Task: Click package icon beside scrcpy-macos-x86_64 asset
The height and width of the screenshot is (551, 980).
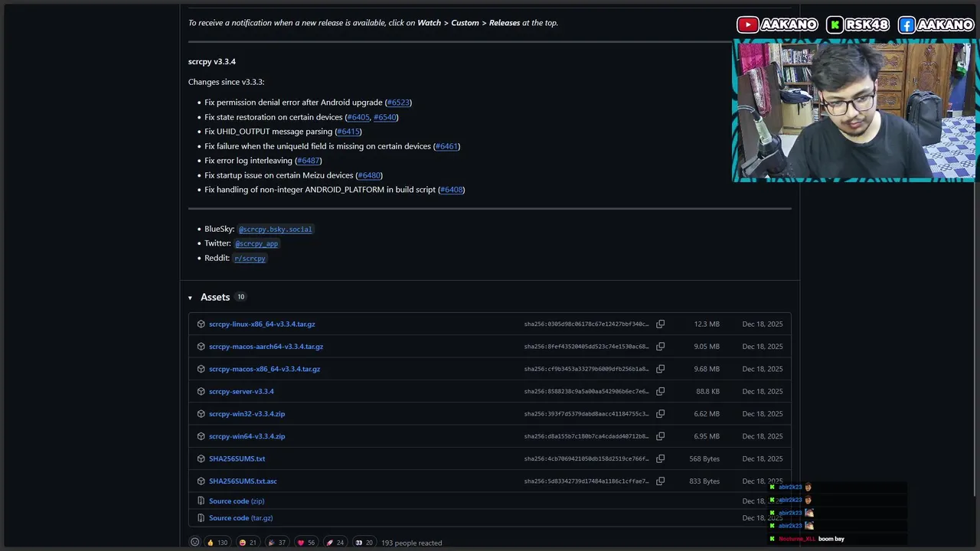Action: pos(201,369)
